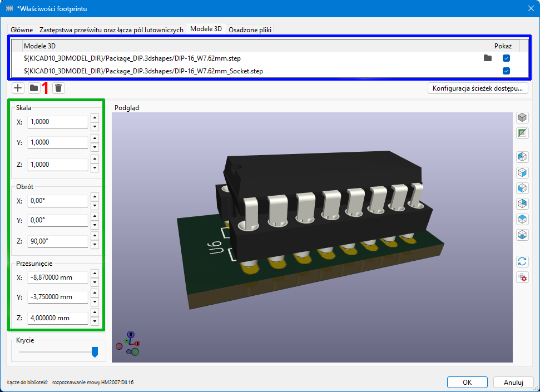The width and height of the screenshot is (540, 392).
Task: Select the Modele 3D tab
Action: coord(206,29)
